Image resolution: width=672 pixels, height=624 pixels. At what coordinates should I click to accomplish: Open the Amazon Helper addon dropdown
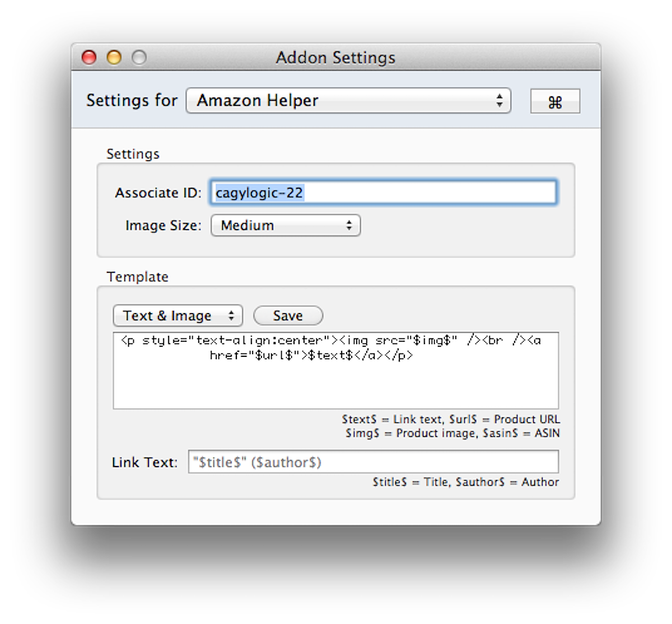click(348, 101)
